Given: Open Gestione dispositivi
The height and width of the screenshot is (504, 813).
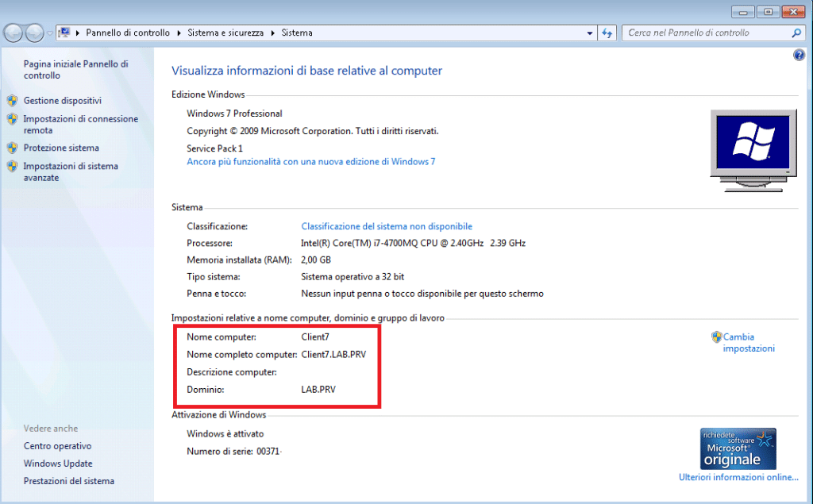Looking at the screenshot, I should click(x=62, y=101).
